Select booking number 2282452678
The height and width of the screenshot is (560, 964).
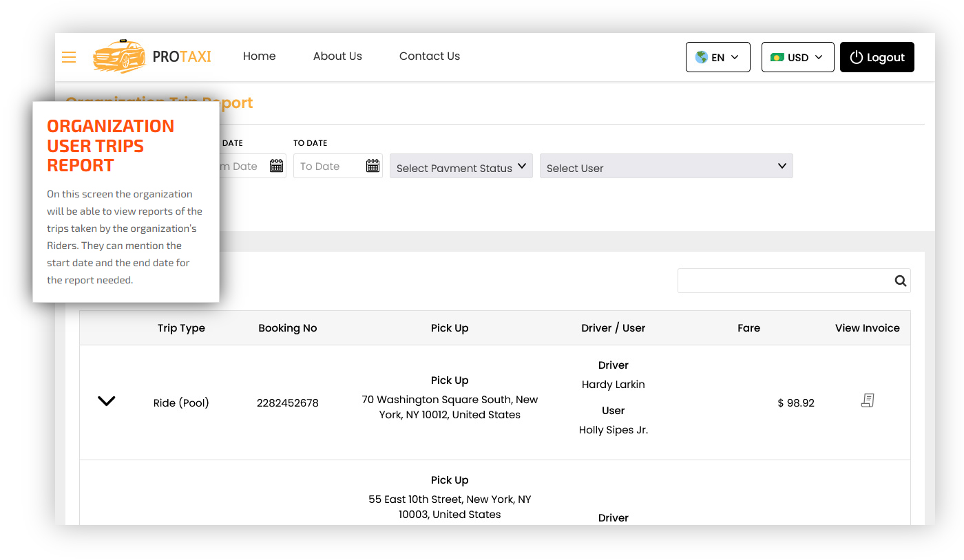[288, 403]
